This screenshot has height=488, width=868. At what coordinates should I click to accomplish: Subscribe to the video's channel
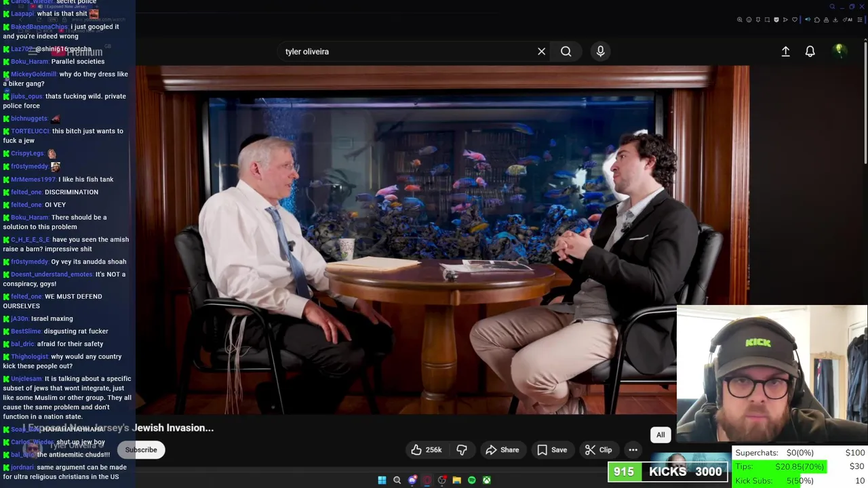click(x=141, y=450)
